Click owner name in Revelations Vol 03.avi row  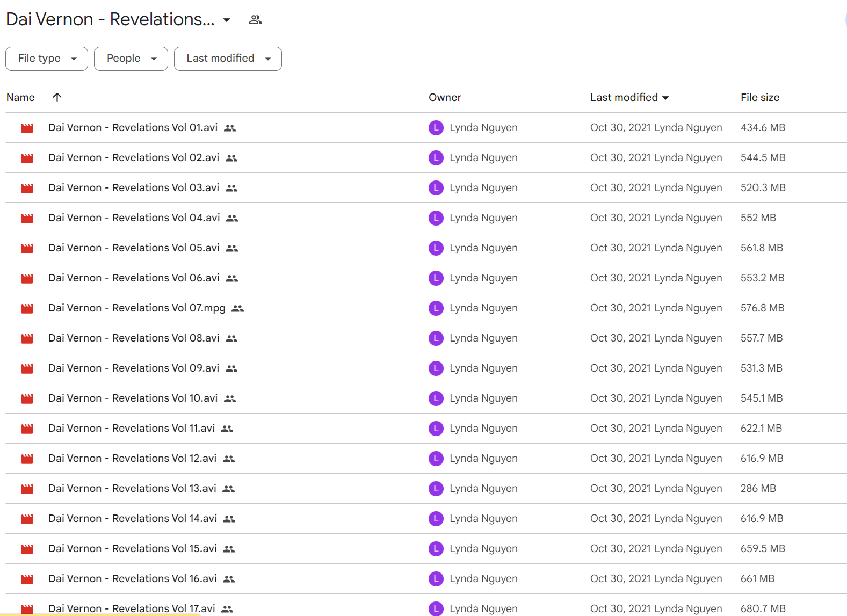[x=483, y=188]
